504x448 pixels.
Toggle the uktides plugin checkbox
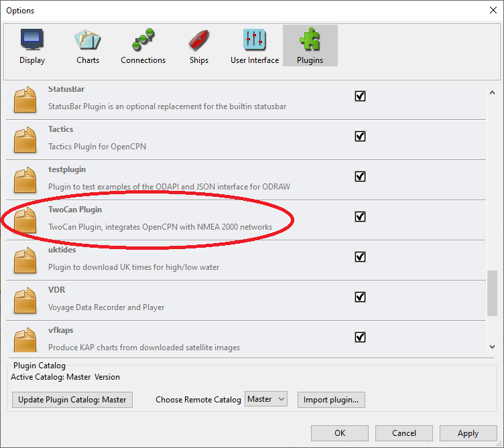(360, 256)
